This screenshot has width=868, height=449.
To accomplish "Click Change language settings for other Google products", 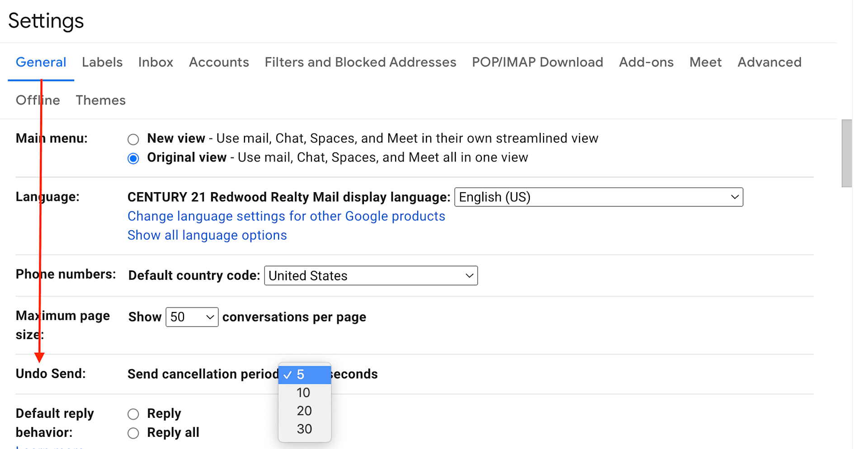I will [286, 216].
